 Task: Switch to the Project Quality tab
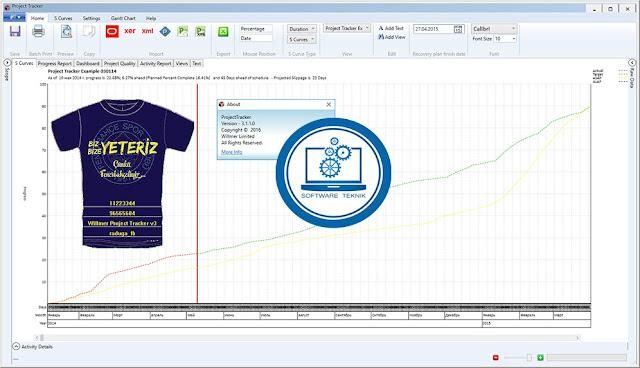120,64
